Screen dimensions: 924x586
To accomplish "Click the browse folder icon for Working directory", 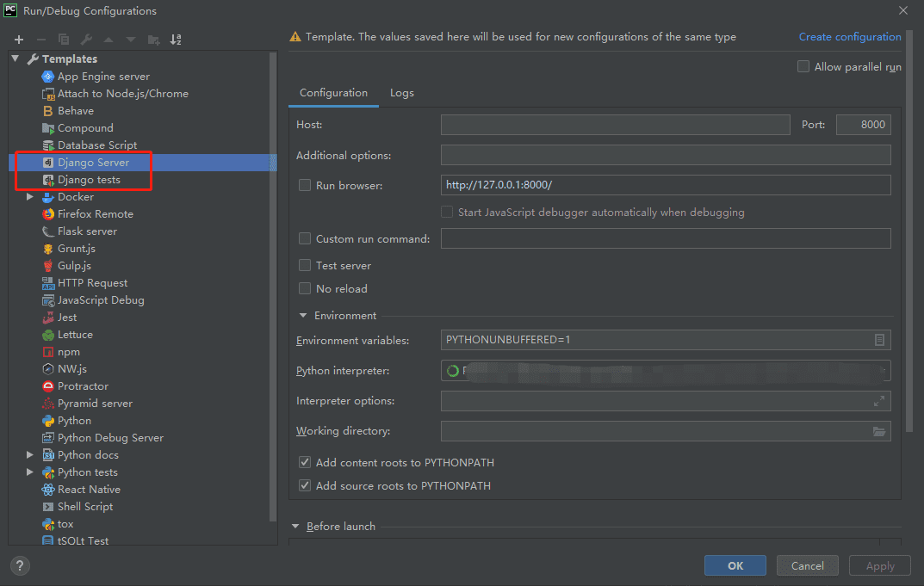I will tap(878, 432).
